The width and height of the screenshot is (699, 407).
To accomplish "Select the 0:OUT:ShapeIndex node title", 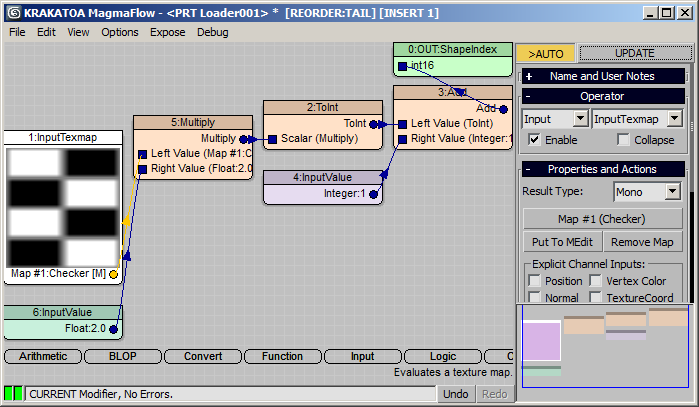I will coord(452,49).
